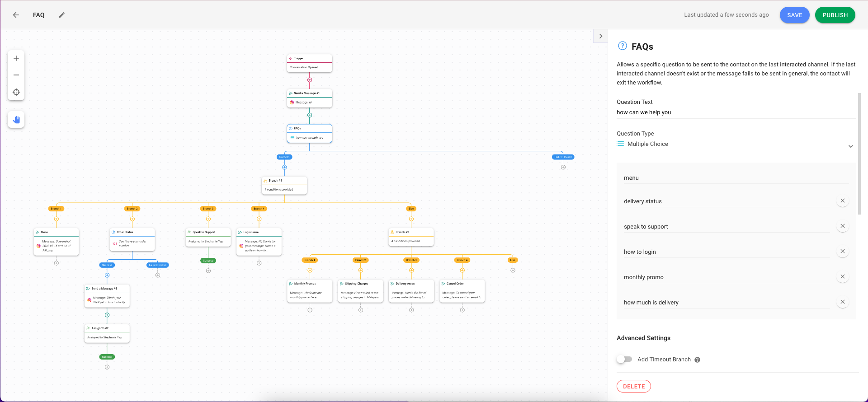The height and width of the screenshot is (402, 868).
Task: Remove the 'how to login' option
Action: (842, 251)
